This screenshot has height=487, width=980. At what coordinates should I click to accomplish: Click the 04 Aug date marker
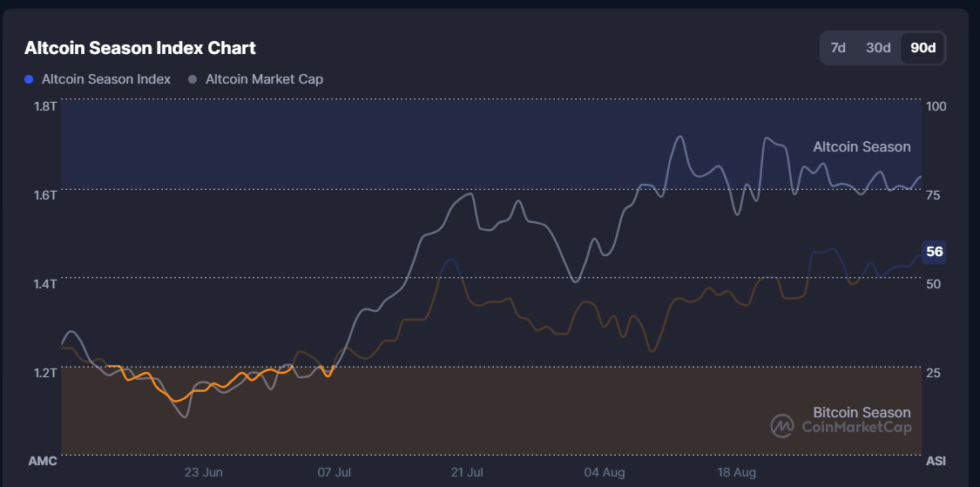tap(604, 472)
